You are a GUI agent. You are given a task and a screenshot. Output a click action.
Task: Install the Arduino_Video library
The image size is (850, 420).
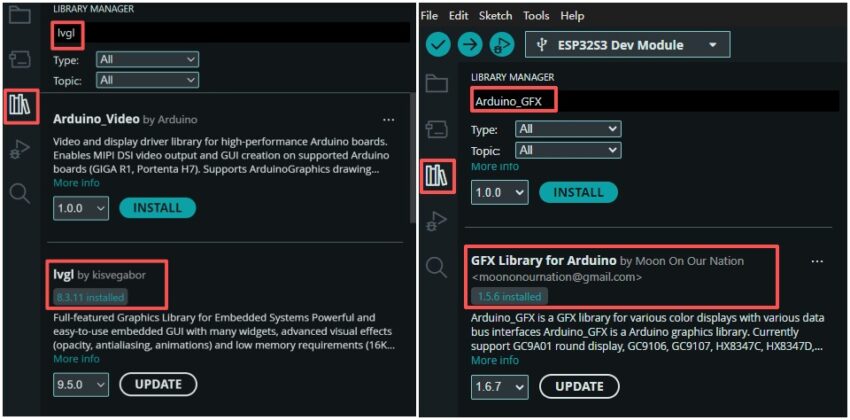157,208
